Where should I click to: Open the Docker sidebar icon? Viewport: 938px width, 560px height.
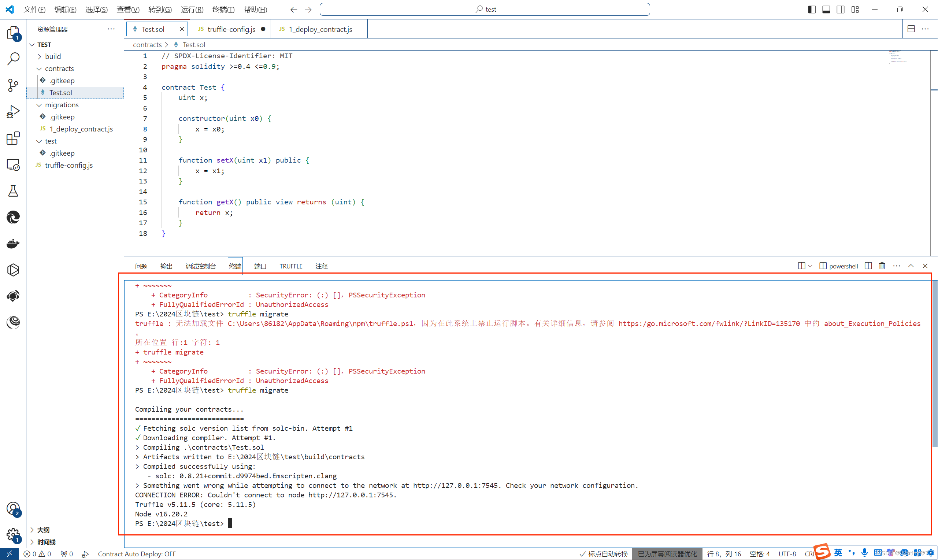[13, 244]
